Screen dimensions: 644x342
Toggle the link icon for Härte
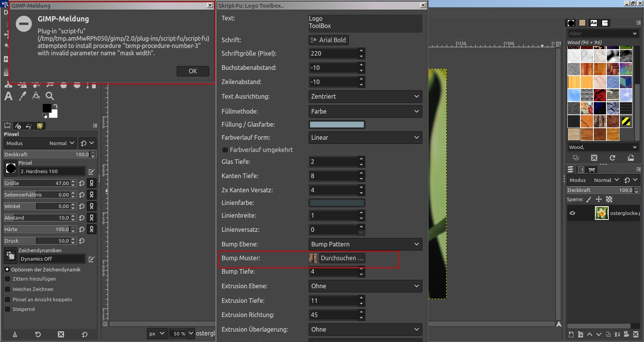coord(92,230)
